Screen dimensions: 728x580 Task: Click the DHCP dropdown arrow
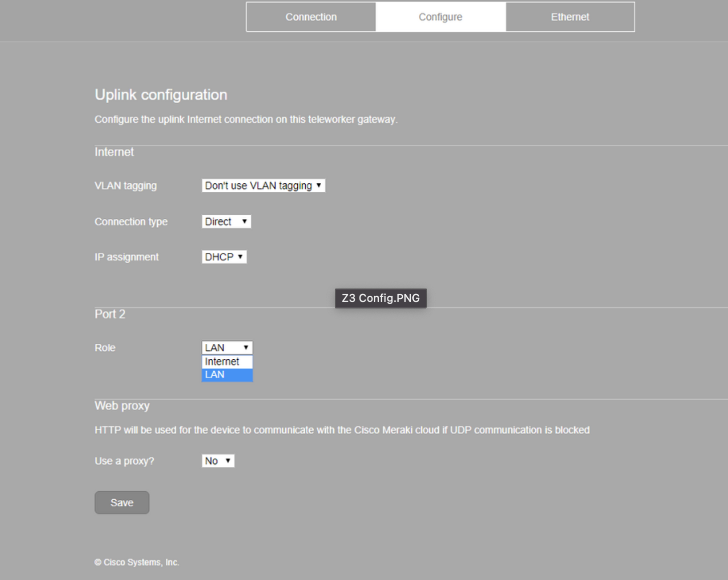click(241, 256)
